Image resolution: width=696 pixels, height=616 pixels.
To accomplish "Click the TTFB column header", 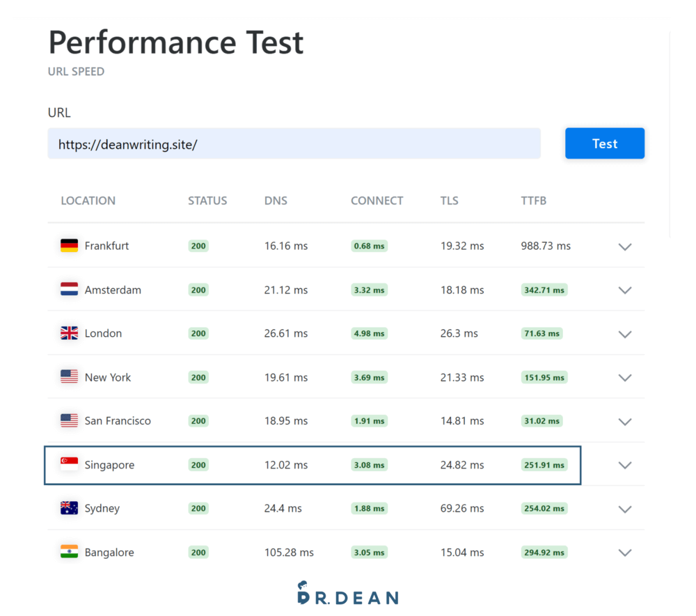I will [534, 200].
